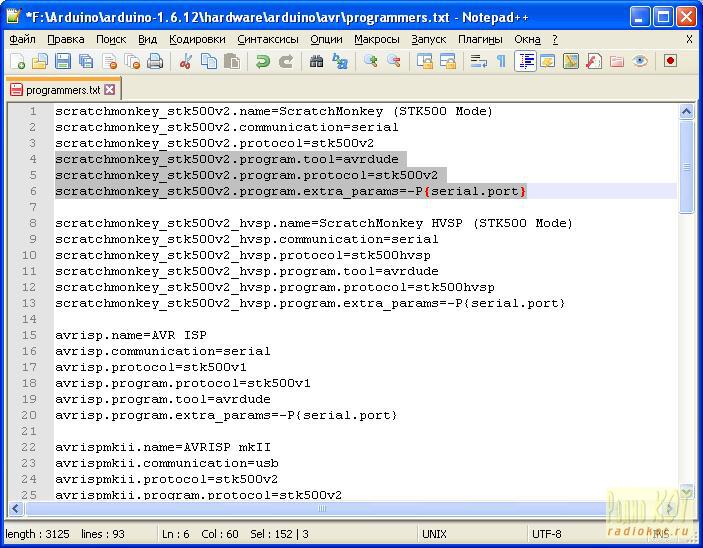Print the document with the printer icon
Screen dimensions: 703x548
tap(155, 61)
